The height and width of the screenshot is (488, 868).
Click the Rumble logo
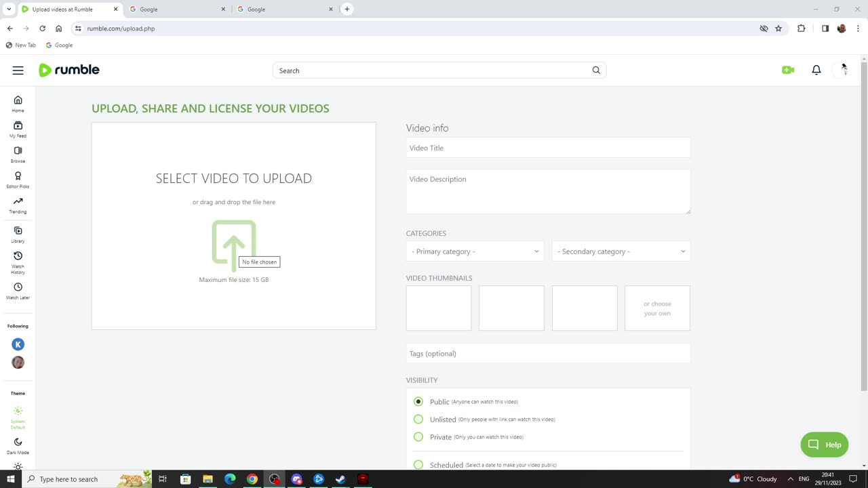[x=69, y=70]
